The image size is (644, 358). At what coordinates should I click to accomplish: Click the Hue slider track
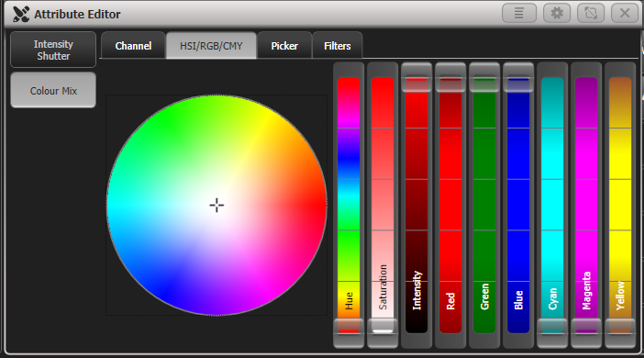pos(349,205)
